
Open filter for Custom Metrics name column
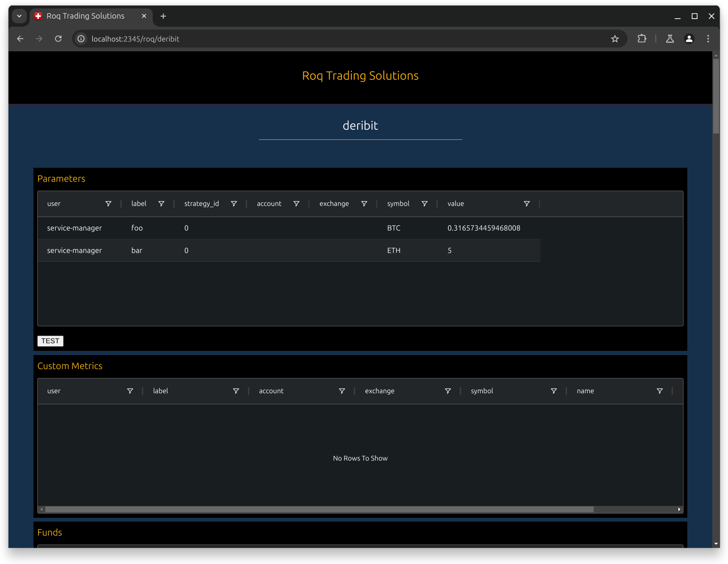[x=660, y=391]
